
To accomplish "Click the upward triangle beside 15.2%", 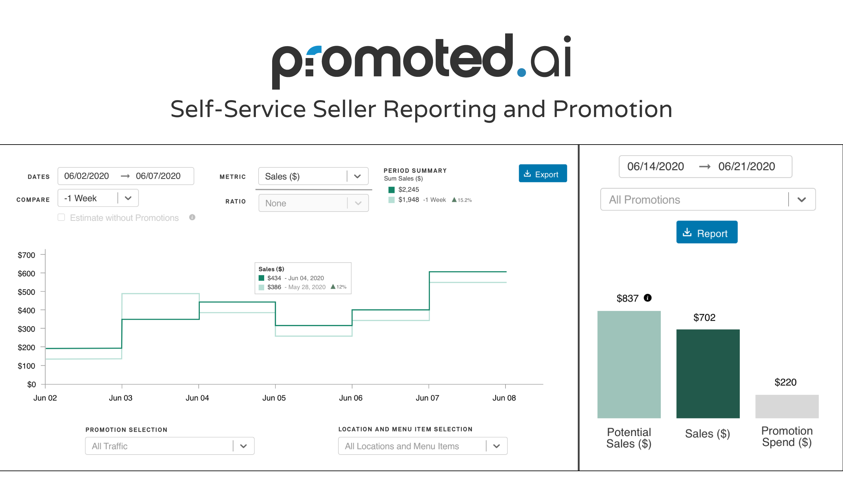I will point(455,200).
